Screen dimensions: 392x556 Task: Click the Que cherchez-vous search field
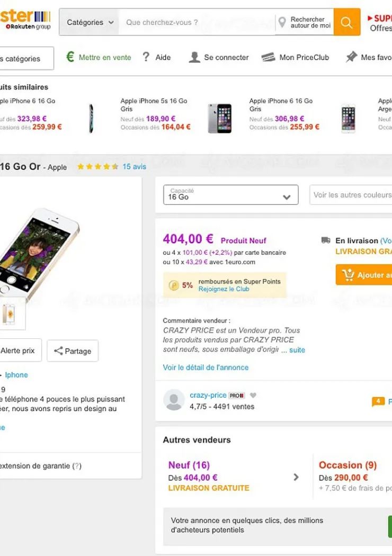pos(196,22)
